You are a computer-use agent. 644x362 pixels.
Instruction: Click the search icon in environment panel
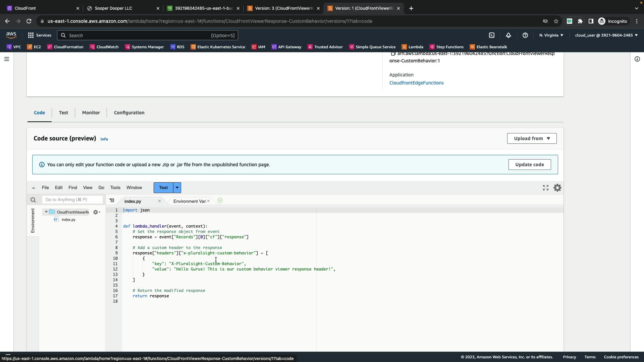coord(33,200)
